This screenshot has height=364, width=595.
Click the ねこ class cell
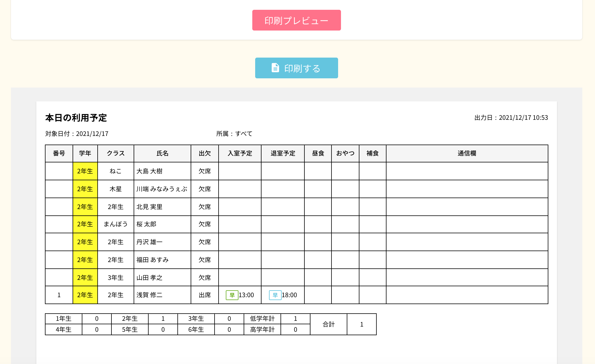coord(116,171)
